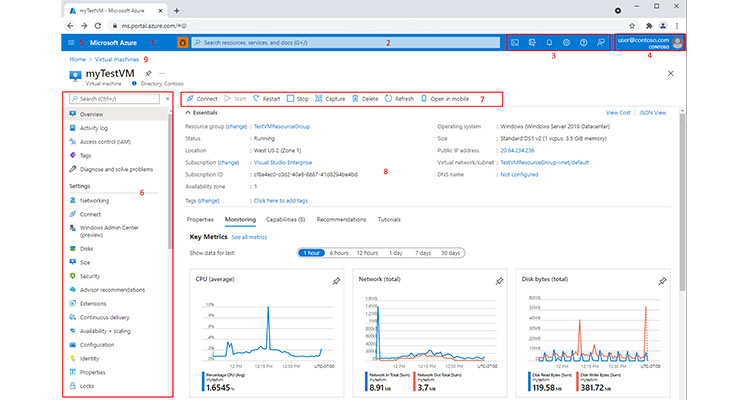Pin the Network (total) chart

click(499, 281)
